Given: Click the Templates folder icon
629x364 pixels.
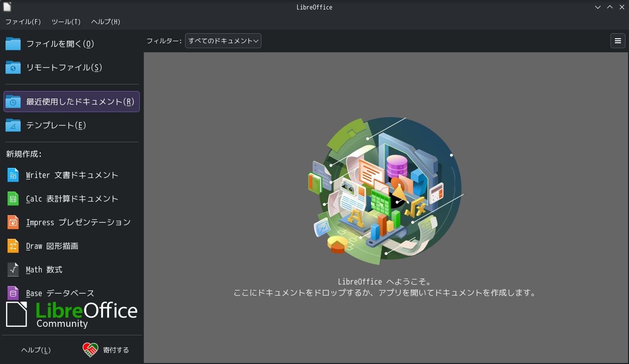Looking at the screenshot, I should (x=13, y=125).
